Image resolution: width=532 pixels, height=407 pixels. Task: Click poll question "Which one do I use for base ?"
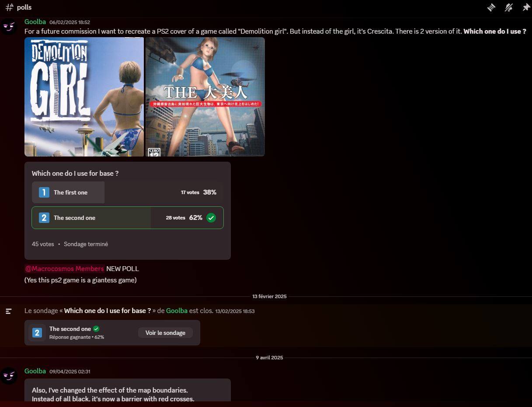point(75,173)
